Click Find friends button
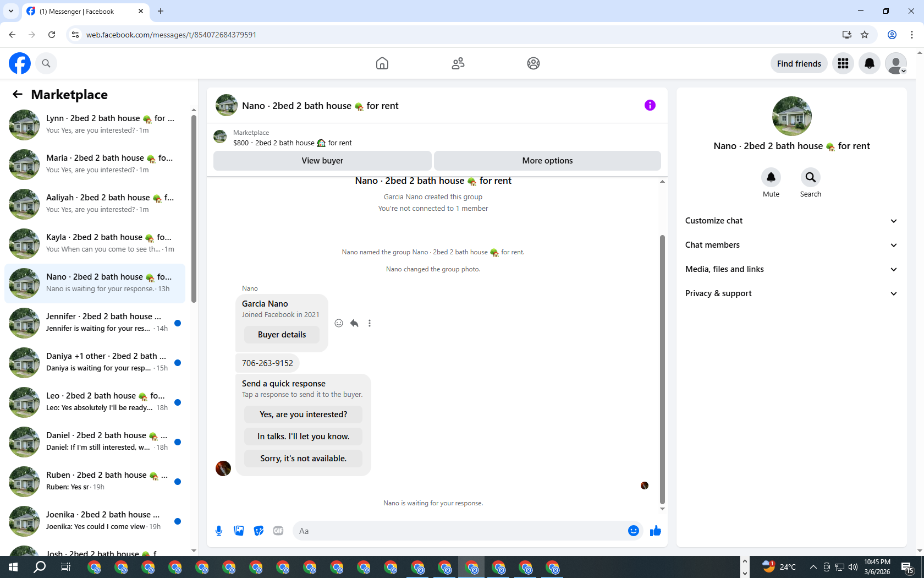Image resolution: width=924 pixels, height=578 pixels. tap(799, 63)
